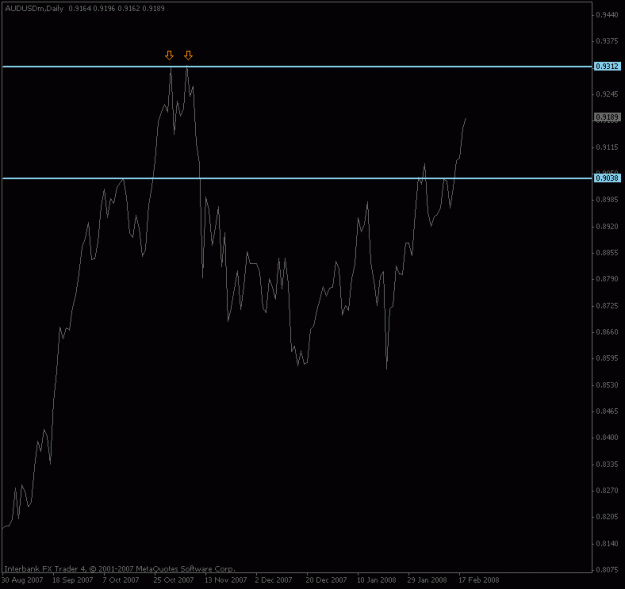Select the upper light-blue horizontal line
The height and width of the screenshot is (589, 625).
pyautogui.click(x=297, y=67)
